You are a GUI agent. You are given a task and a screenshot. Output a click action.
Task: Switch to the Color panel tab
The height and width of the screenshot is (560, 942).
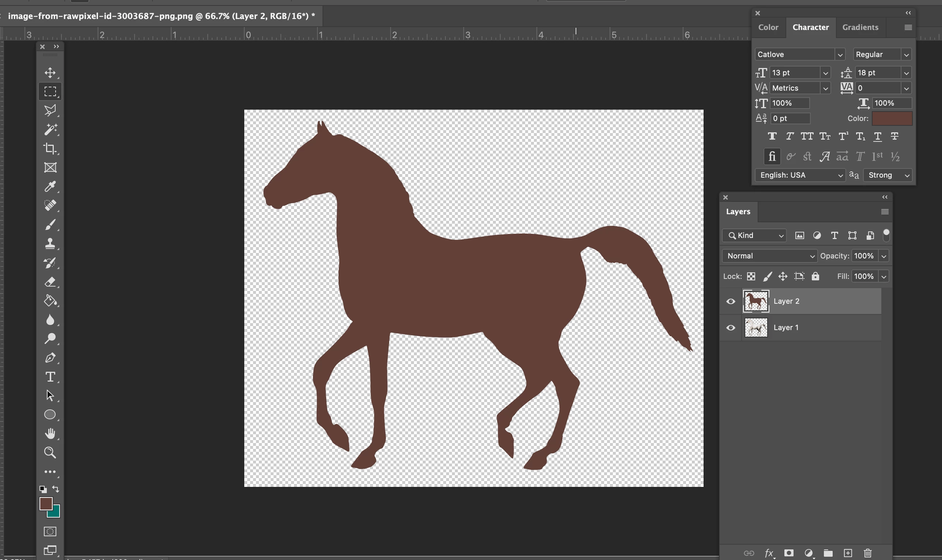pyautogui.click(x=768, y=27)
